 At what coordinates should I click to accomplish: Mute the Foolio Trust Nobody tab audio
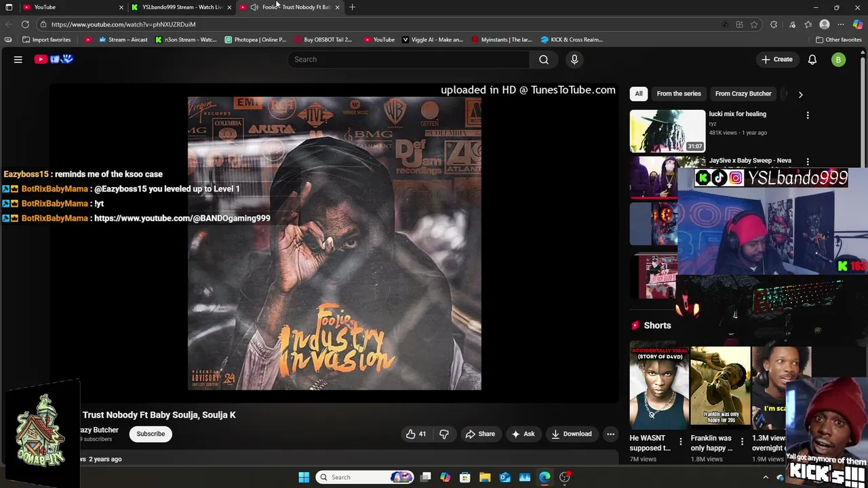tap(254, 7)
